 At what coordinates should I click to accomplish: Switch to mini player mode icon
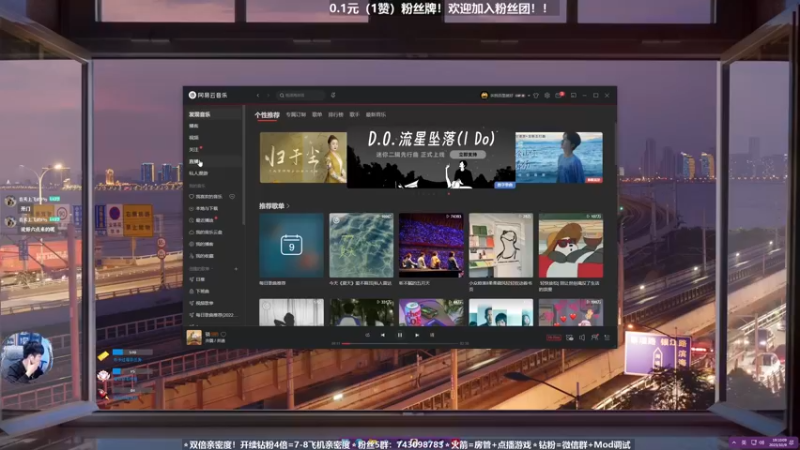pos(573,95)
